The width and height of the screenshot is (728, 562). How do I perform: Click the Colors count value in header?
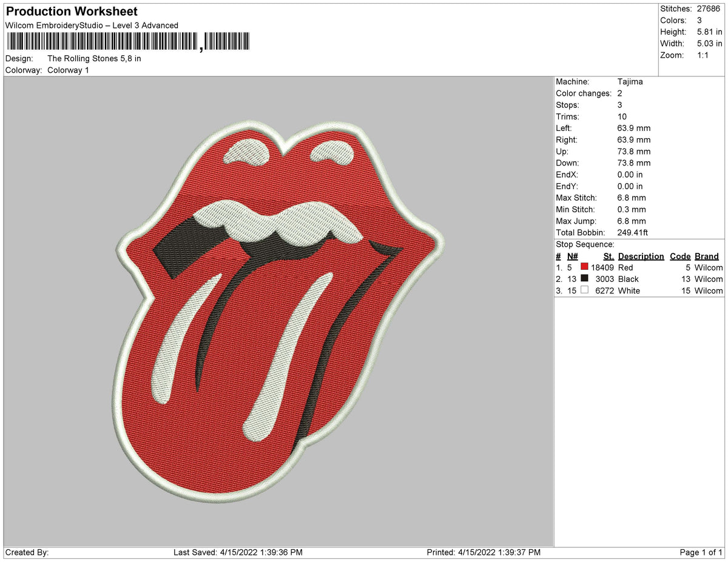tap(700, 21)
